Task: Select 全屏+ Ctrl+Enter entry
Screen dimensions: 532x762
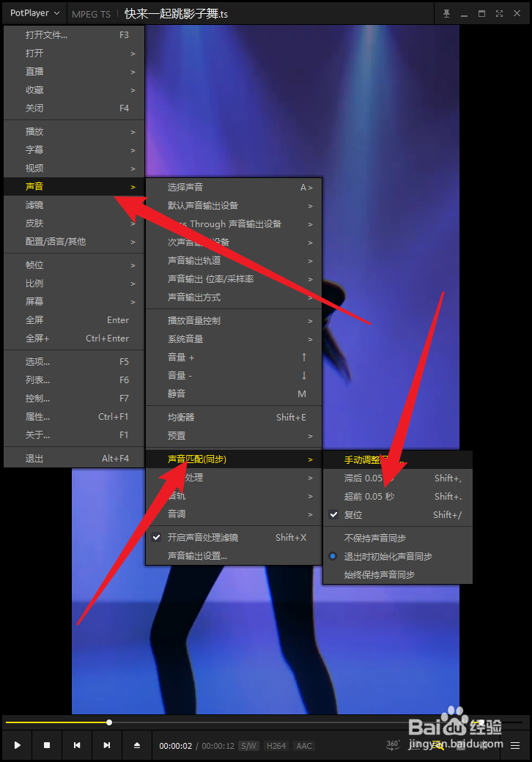Action: tap(74, 339)
